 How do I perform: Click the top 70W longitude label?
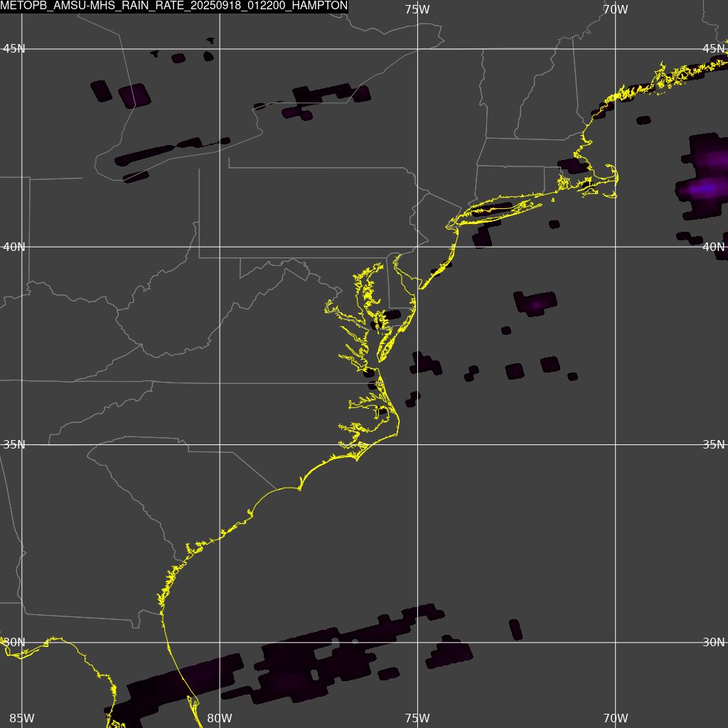pos(616,9)
